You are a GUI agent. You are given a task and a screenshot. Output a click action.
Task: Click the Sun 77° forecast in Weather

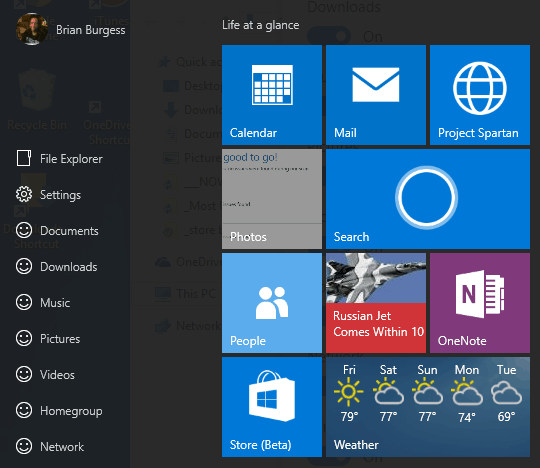427,393
